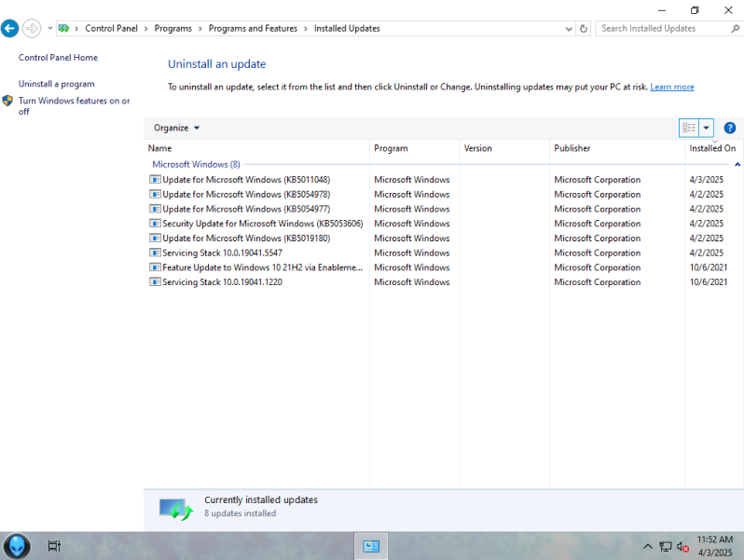Collapse the Microsoft Windows (8) group
744x560 pixels.
pyautogui.click(x=737, y=165)
